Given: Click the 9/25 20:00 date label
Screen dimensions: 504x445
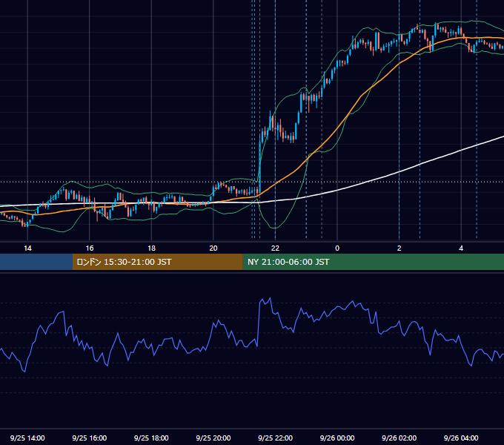Looking at the screenshot, I should pyautogui.click(x=213, y=438).
